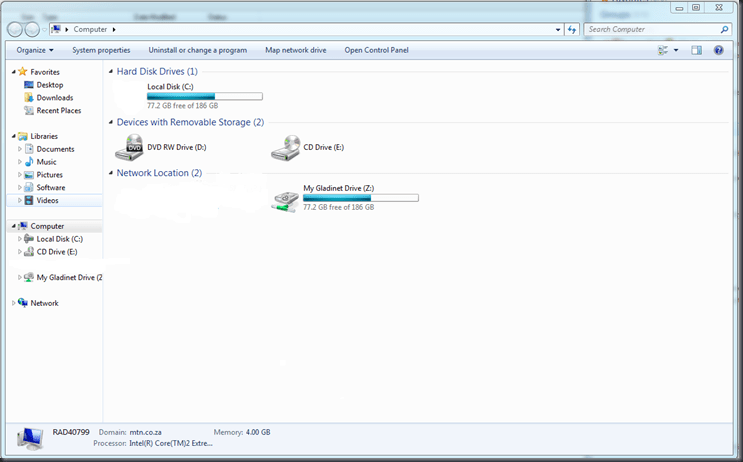Click the mtn.co.za domain value
The image size is (743, 462).
tap(145, 432)
